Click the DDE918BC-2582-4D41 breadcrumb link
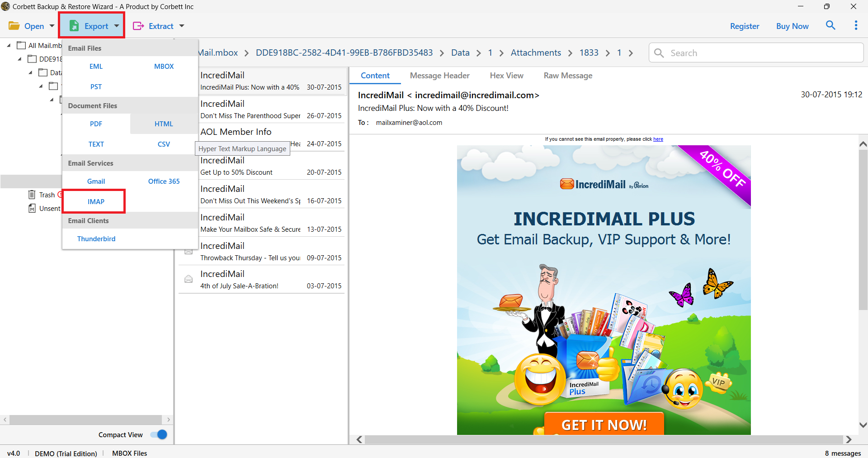Image resolution: width=868 pixels, height=458 pixels. click(x=344, y=52)
